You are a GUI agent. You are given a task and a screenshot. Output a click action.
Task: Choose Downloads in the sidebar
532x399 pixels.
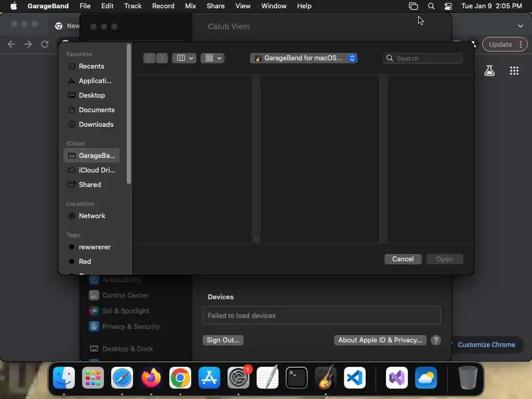click(x=91, y=125)
